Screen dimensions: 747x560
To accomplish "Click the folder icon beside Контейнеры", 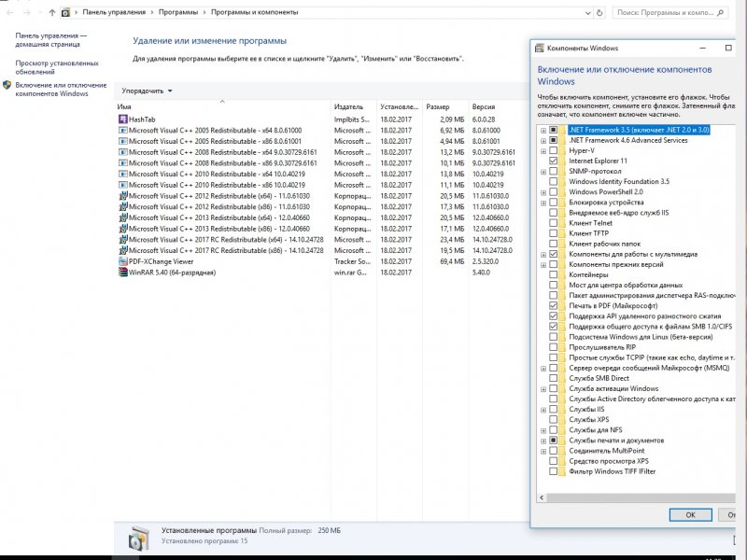I will click(563, 274).
